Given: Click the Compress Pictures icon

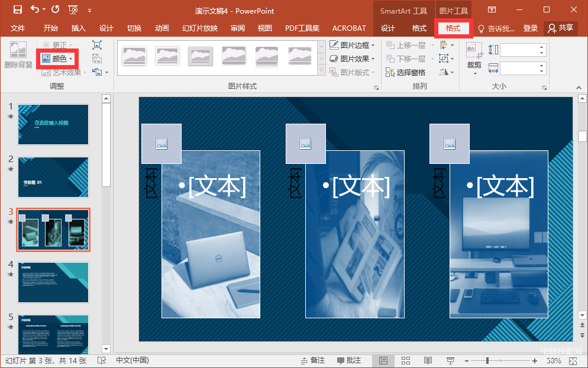Looking at the screenshot, I should [97, 45].
